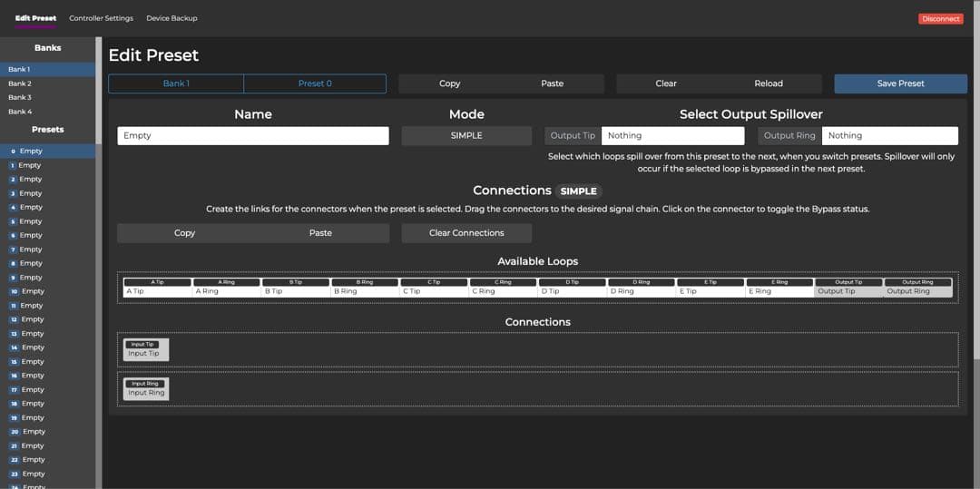Click the Input Tip connector block
Screen dimensions: 980x489
(x=143, y=349)
